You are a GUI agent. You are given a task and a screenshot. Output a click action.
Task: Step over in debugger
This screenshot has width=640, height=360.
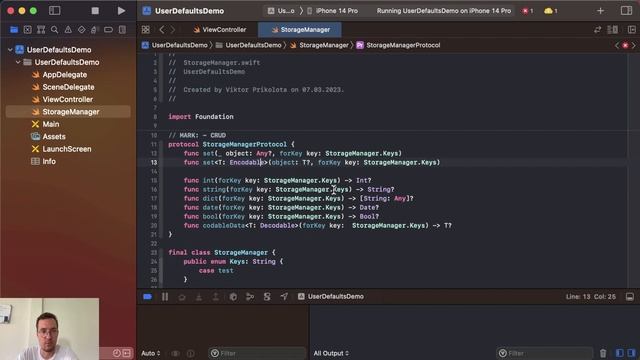click(182, 297)
